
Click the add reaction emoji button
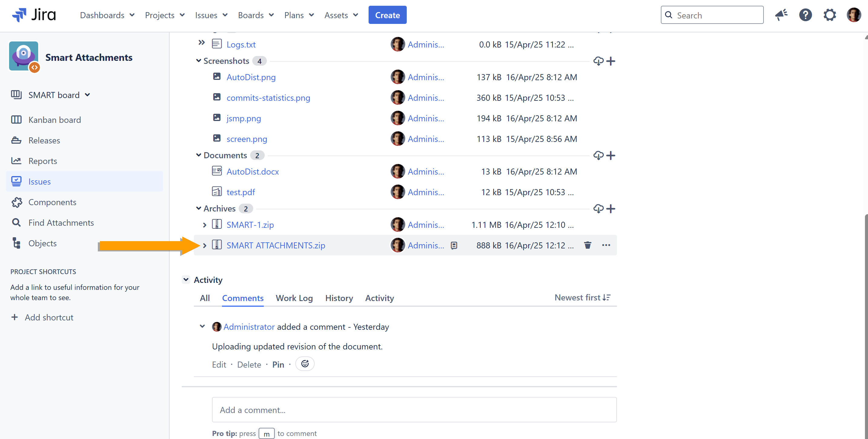click(305, 364)
